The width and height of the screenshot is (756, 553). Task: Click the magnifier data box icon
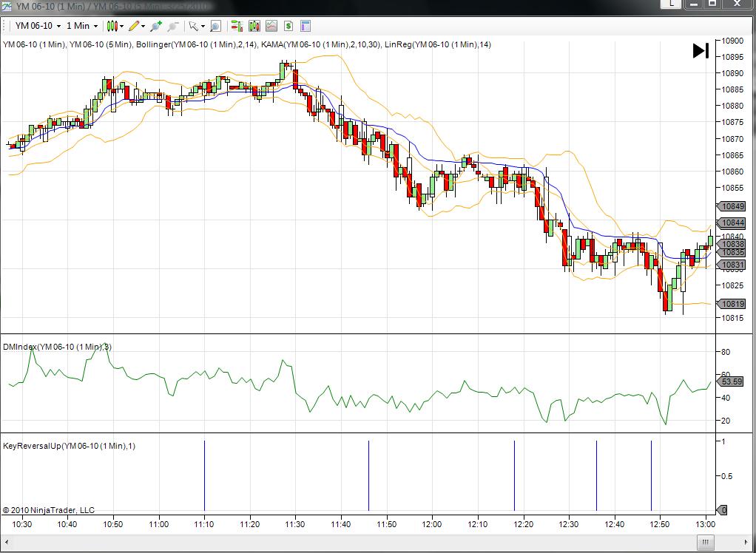point(215,26)
